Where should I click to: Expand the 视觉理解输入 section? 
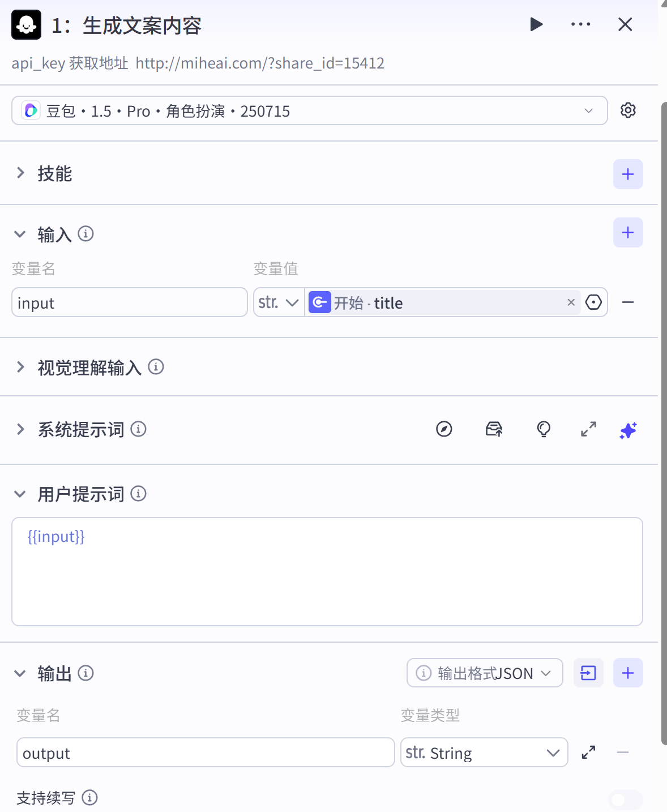click(20, 367)
